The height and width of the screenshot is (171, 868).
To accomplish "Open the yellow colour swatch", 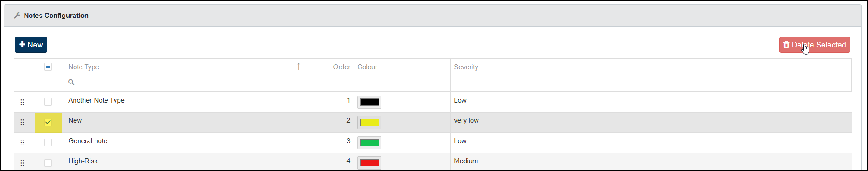I will pyautogui.click(x=370, y=122).
